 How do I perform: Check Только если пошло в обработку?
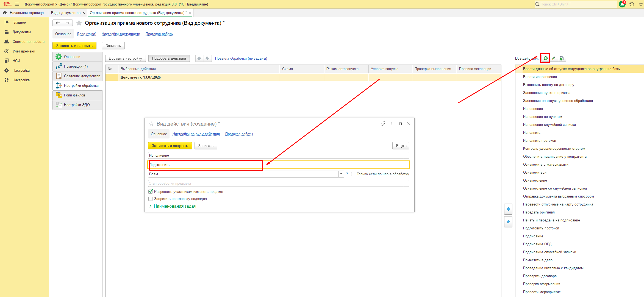point(353,174)
